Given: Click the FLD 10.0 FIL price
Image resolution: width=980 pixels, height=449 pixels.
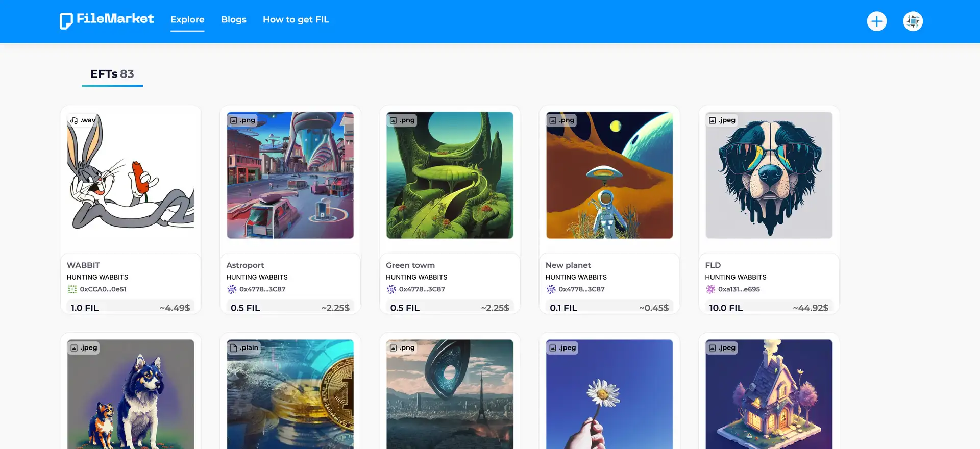Looking at the screenshot, I should click(x=726, y=308).
